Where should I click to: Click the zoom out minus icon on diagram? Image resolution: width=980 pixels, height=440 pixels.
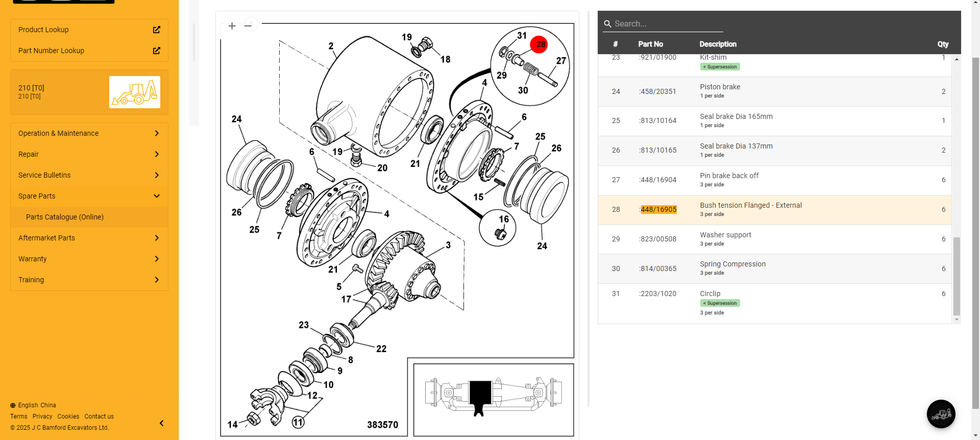tap(248, 26)
